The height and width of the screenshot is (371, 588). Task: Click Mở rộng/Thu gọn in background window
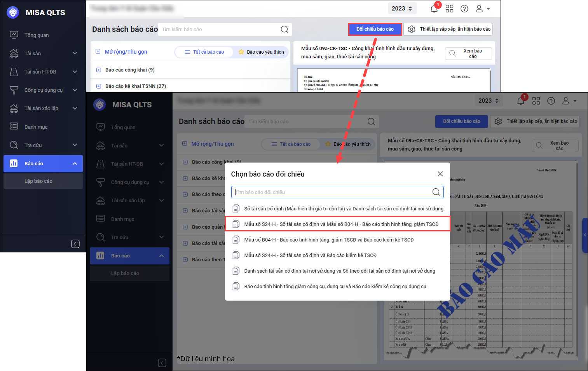click(x=122, y=52)
